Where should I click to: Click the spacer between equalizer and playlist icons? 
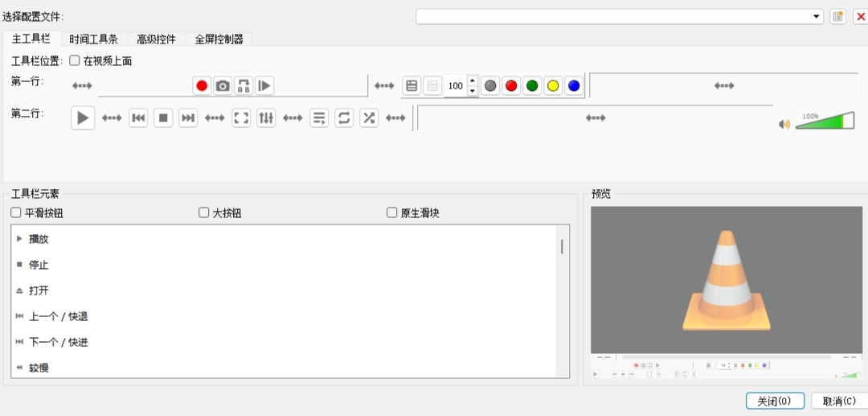293,118
